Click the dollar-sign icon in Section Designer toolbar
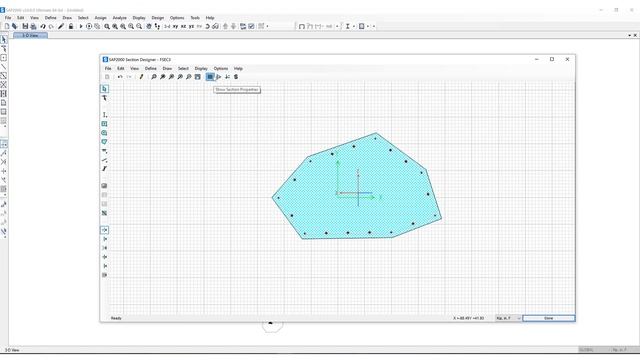640x360 pixels. [236, 77]
